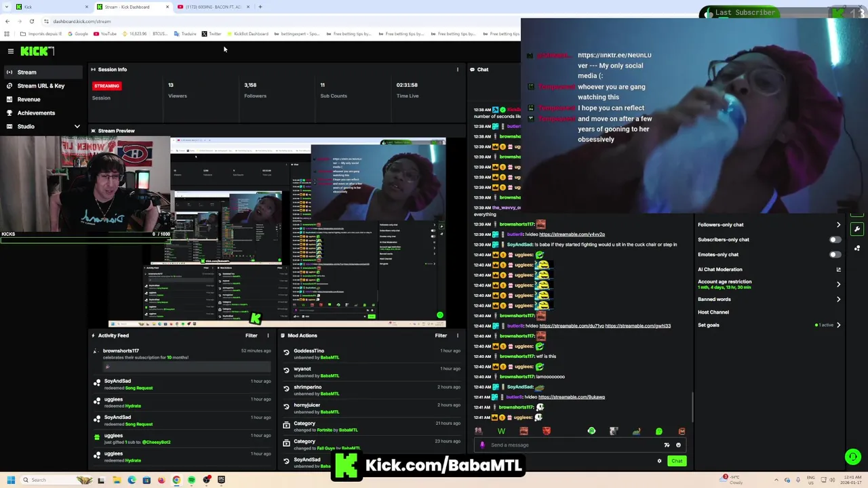Click the browser back arrow
868x488 pixels.
[x=7, y=21]
